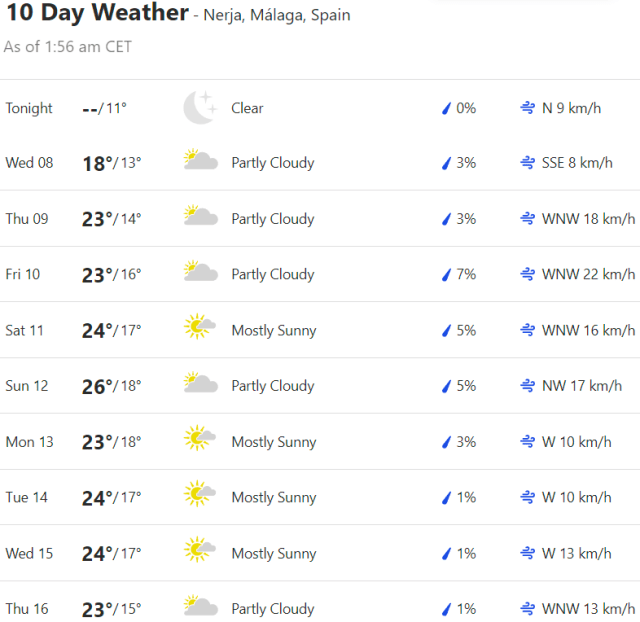Click the wind icon in Thu 09 row
Viewport: 640px width, 622px height.
[x=527, y=219]
